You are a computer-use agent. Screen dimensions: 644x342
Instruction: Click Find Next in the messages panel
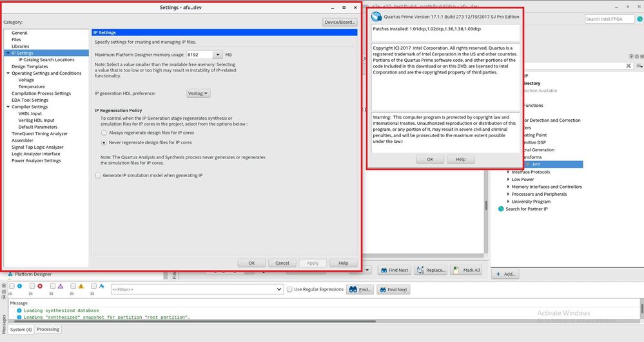click(x=393, y=289)
